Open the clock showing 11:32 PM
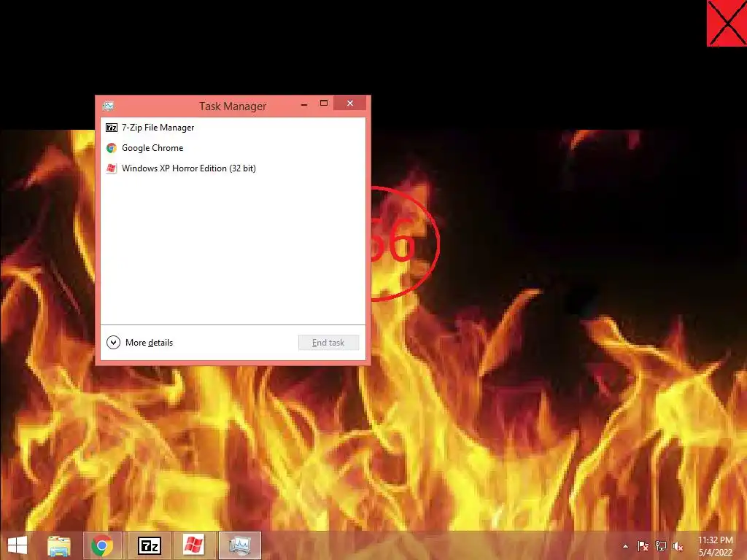Viewport: 747px width, 560px height. coord(716,546)
